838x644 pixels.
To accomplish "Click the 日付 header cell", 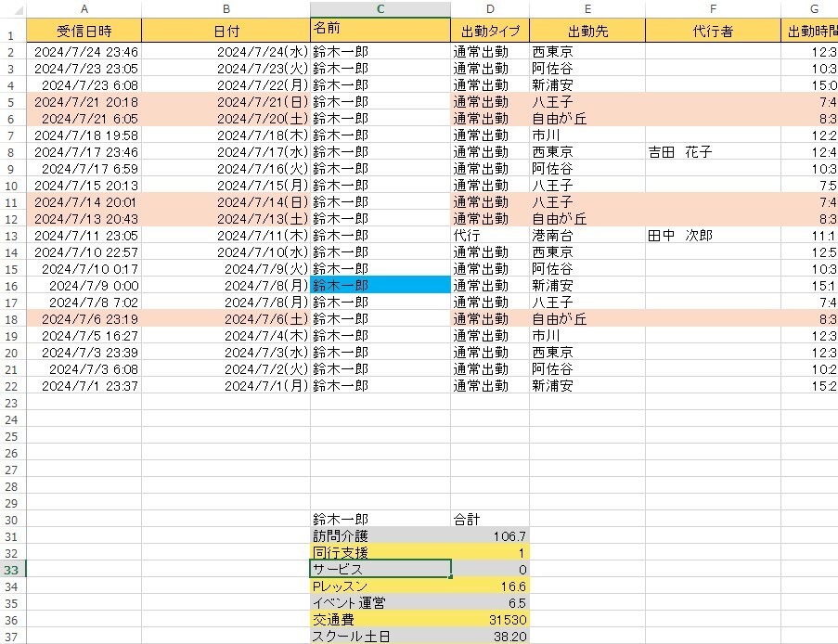I will [x=226, y=31].
